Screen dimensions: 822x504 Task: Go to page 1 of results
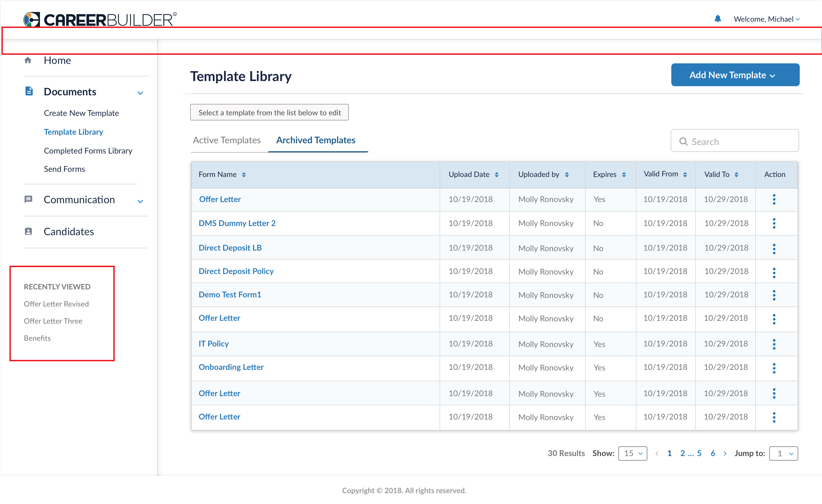pyautogui.click(x=669, y=453)
